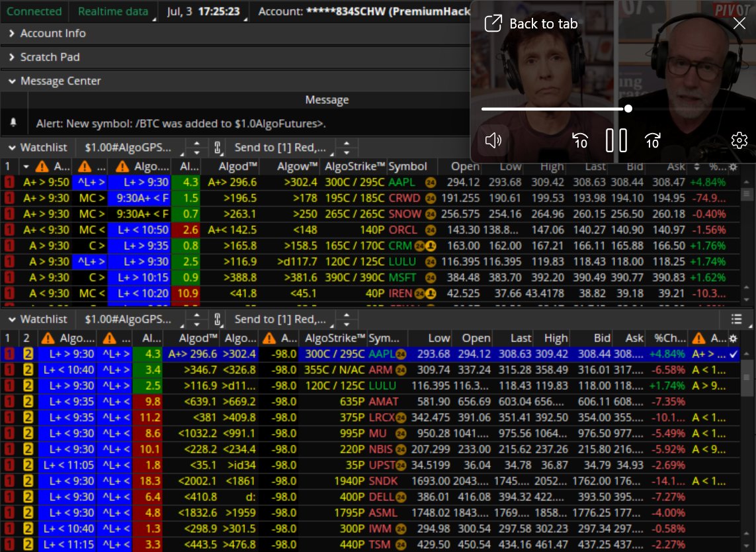Sort upper watchlist by Algow column
The image size is (756, 552).
[298, 167]
